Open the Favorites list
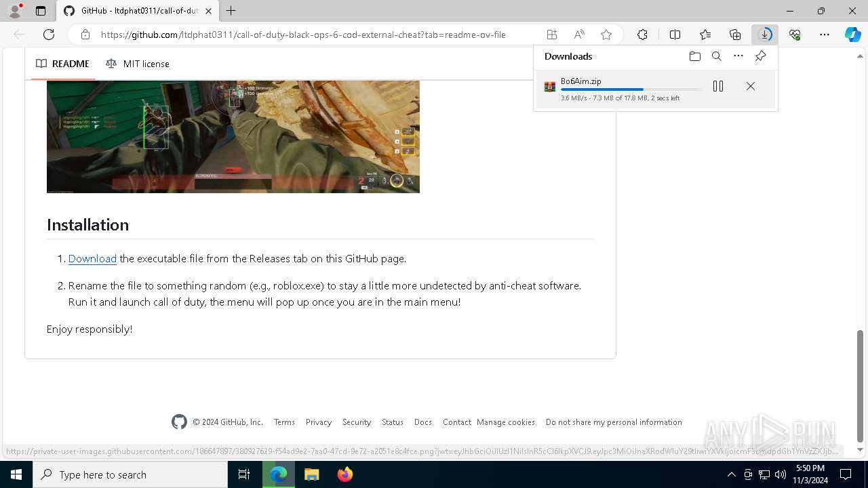The width and height of the screenshot is (868, 488). coord(705,35)
